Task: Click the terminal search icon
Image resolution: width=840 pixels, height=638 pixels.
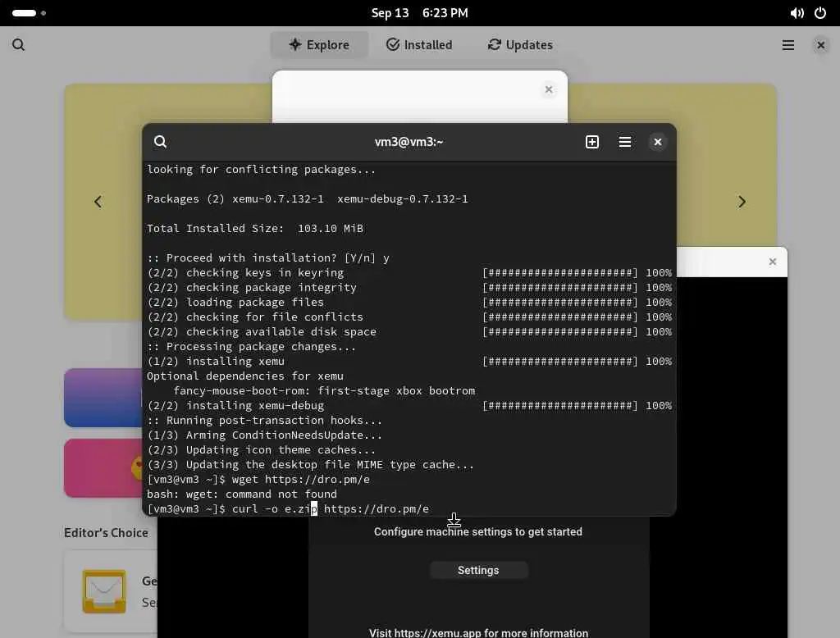Action: [x=160, y=141]
